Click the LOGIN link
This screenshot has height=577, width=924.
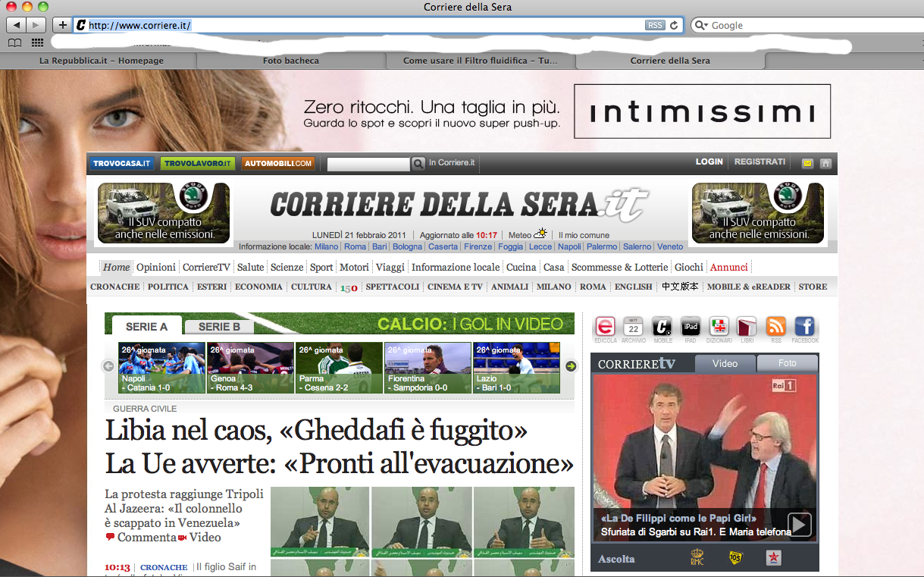tap(709, 161)
